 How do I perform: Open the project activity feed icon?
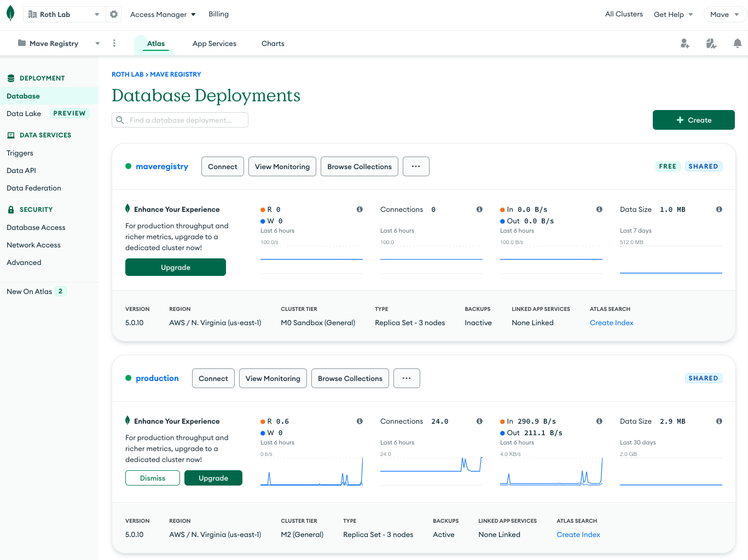(711, 43)
